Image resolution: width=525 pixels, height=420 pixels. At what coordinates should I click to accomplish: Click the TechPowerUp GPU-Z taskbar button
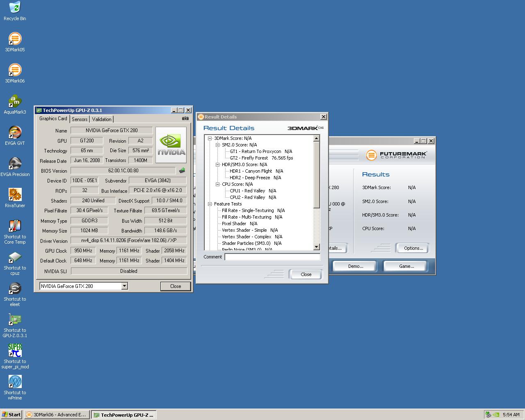(x=123, y=415)
